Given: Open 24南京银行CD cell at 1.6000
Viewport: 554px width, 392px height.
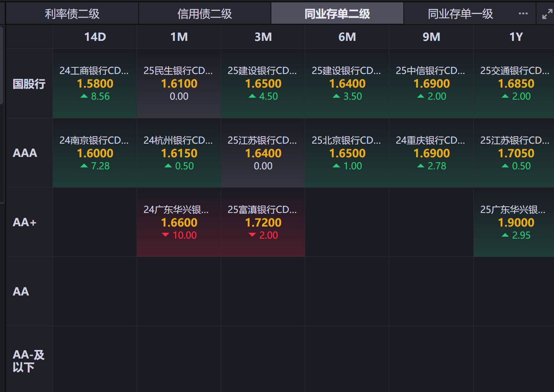Looking at the screenshot, I should pos(95,153).
